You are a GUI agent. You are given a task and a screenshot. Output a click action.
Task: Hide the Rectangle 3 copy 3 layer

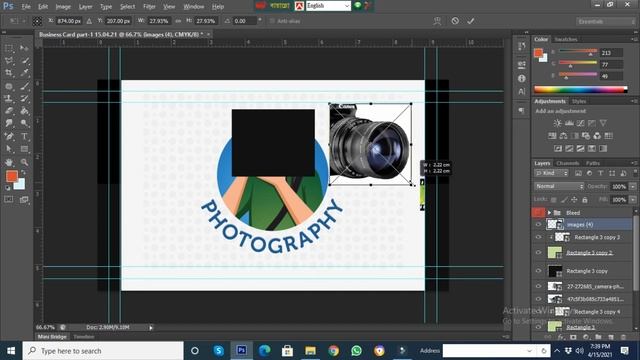tap(538, 237)
